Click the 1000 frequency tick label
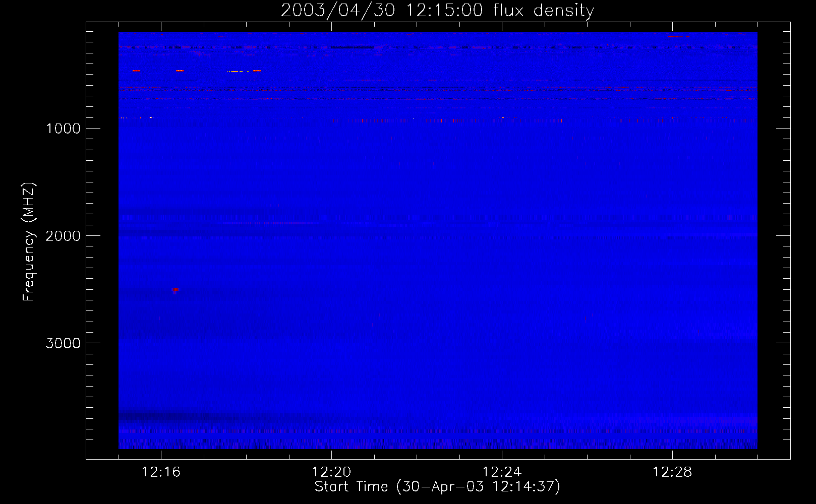The width and height of the screenshot is (816, 504). click(x=63, y=129)
